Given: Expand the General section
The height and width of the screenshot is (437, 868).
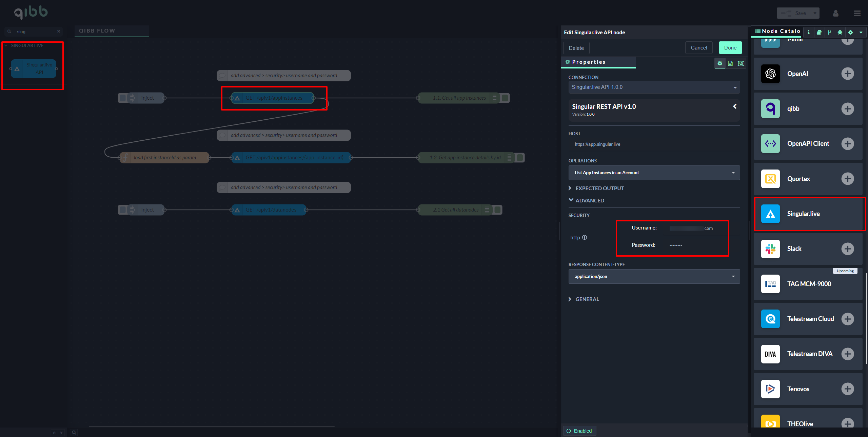Looking at the screenshot, I should [587, 299].
